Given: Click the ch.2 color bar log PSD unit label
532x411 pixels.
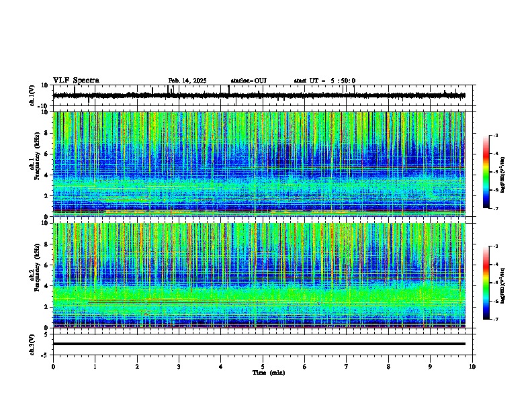Looking at the screenshot, I should [x=503, y=285].
